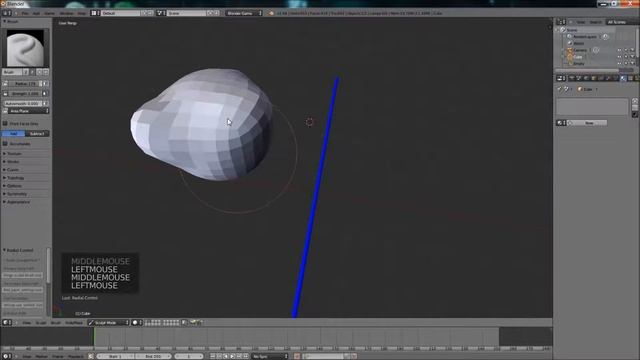Open the Help menu
The width and height of the screenshot is (640, 360).
point(82,13)
